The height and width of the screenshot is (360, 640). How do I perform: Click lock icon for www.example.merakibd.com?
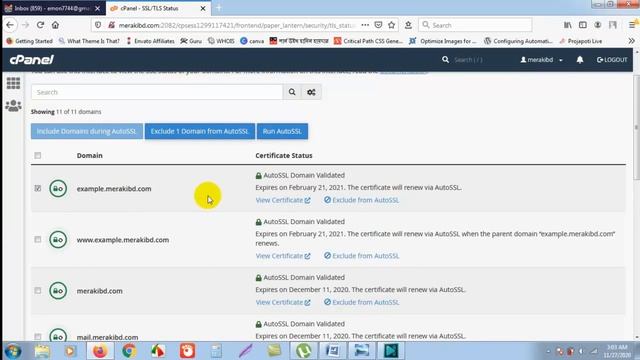[58, 240]
